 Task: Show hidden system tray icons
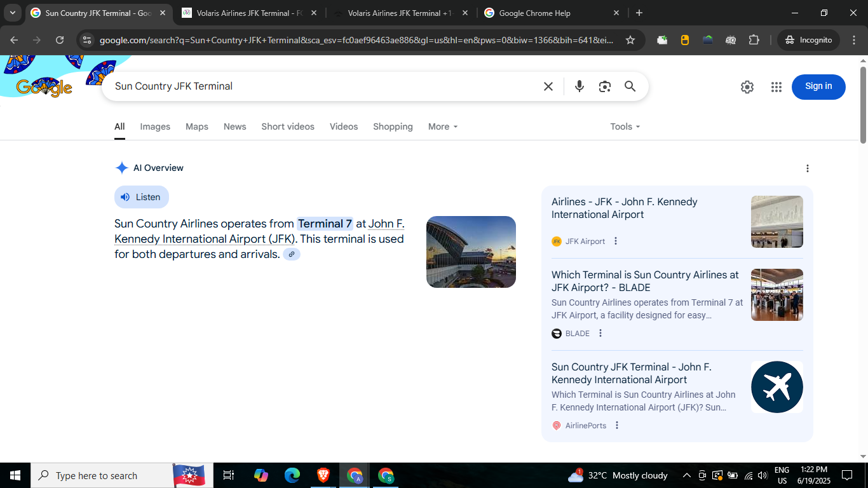coord(686,475)
